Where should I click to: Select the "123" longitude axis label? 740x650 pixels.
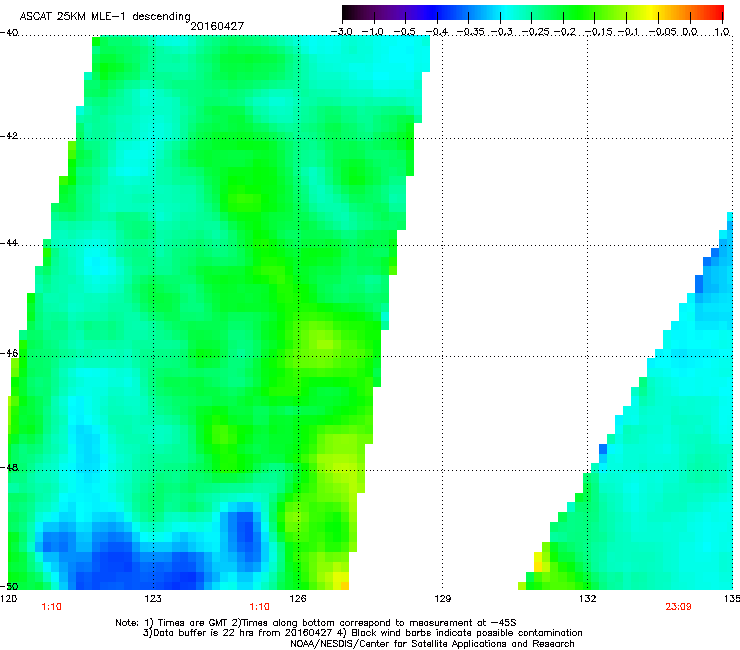point(153,599)
